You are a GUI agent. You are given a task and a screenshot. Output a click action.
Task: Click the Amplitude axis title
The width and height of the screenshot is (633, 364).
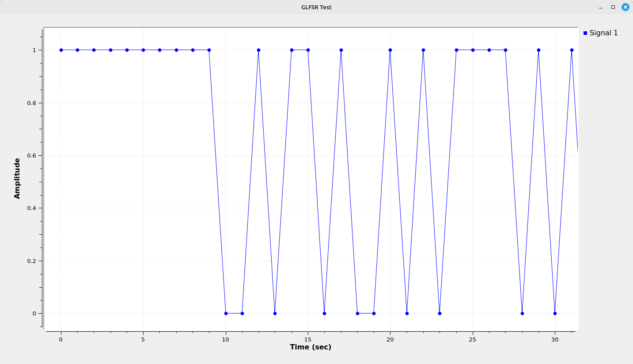(x=17, y=178)
